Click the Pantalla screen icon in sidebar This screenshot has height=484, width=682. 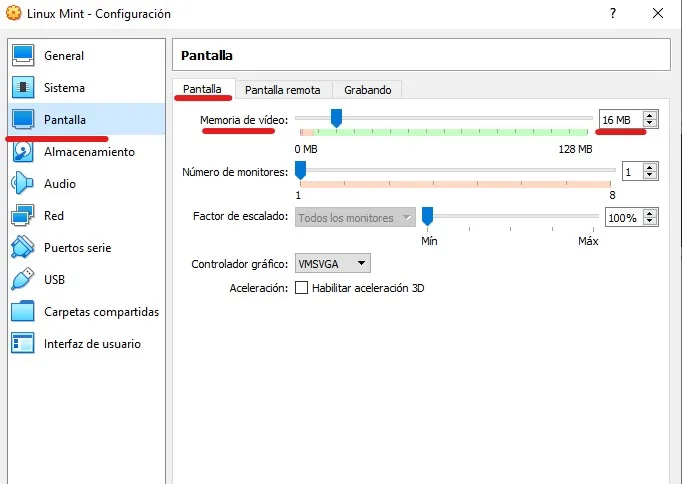(x=23, y=120)
